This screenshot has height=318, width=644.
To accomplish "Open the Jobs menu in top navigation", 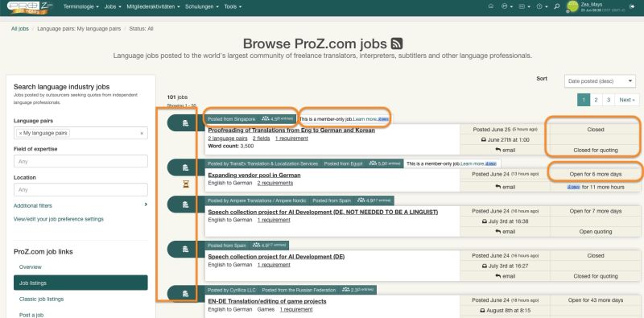I will (x=113, y=7).
